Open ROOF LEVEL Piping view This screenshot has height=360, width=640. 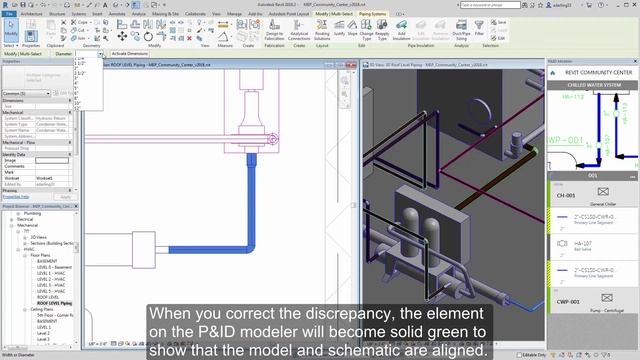click(x=54, y=303)
